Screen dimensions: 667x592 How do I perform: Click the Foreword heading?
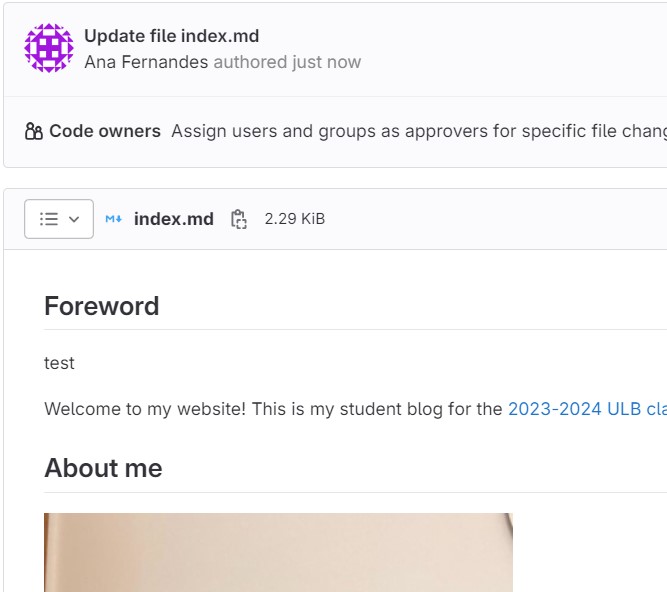coord(102,306)
